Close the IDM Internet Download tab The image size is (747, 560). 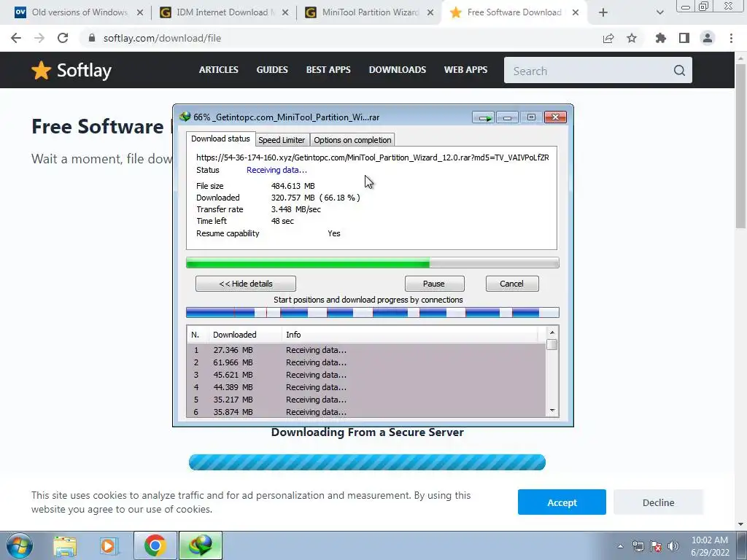pos(285,12)
